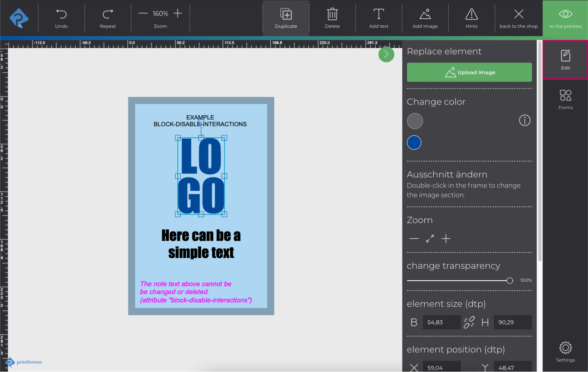Click the element width B input field
This screenshot has height=372, width=588.
tap(441, 322)
